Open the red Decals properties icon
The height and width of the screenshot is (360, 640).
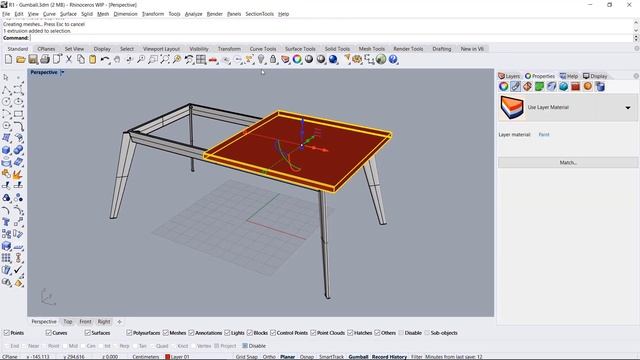[576, 87]
